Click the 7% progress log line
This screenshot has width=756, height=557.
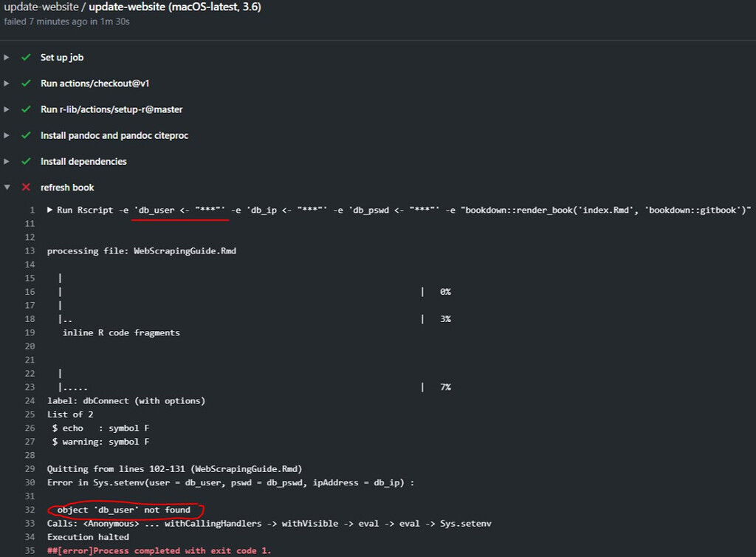point(255,387)
